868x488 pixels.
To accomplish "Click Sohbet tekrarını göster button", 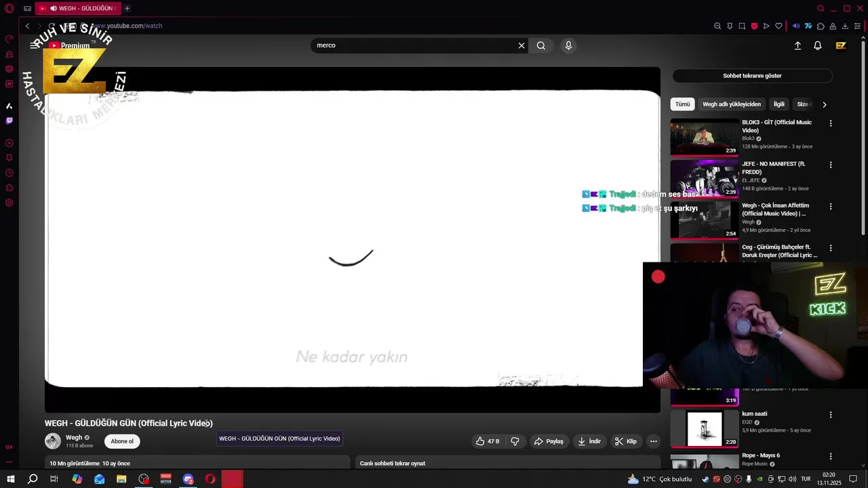I will pos(752,76).
